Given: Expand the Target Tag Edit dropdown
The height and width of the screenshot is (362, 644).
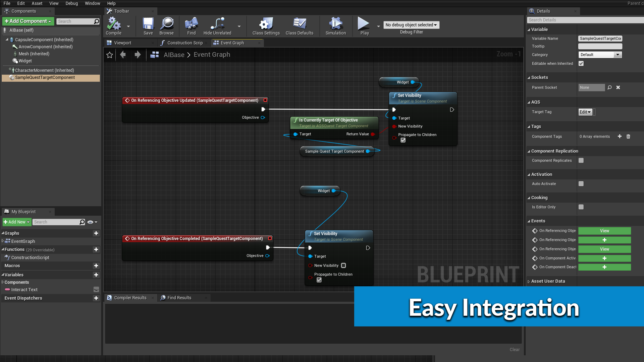Looking at the screenshot, I should tap(587, 112).
